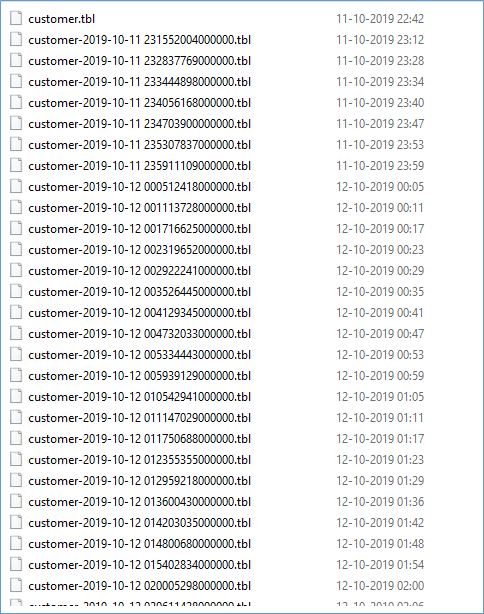This screenshot has width=484, height=614.
Task: Click icon beside customer-2019-10-11 232837769000000.tbl
Action: (16, 60)
